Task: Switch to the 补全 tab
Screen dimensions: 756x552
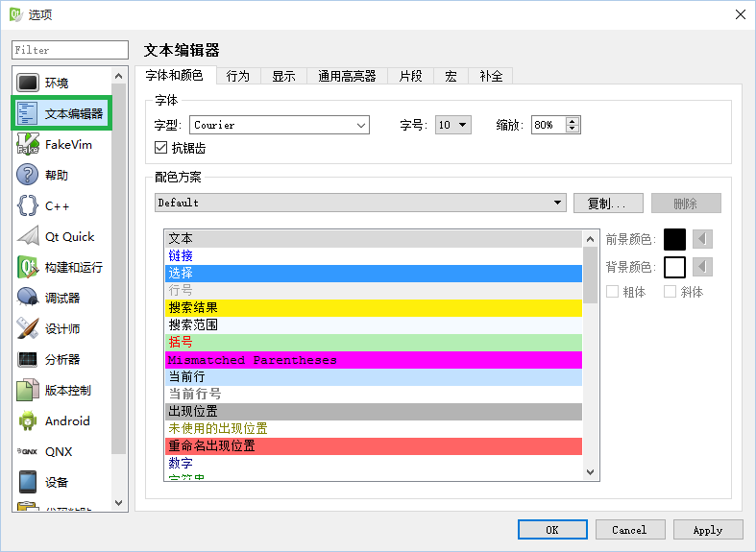Action: [x=491, y=76]
